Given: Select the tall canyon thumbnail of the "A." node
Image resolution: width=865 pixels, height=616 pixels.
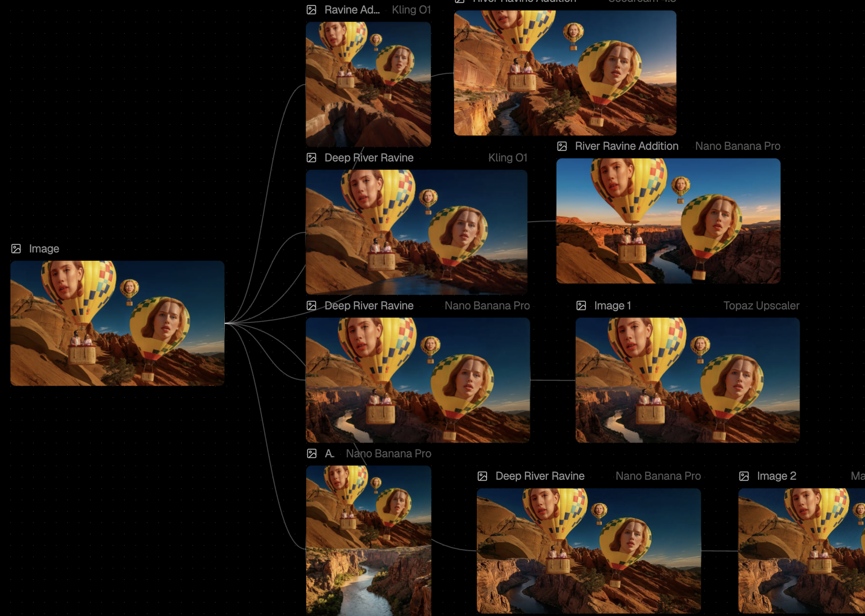Looking at the screenshot, I should [x=369, y=540].
